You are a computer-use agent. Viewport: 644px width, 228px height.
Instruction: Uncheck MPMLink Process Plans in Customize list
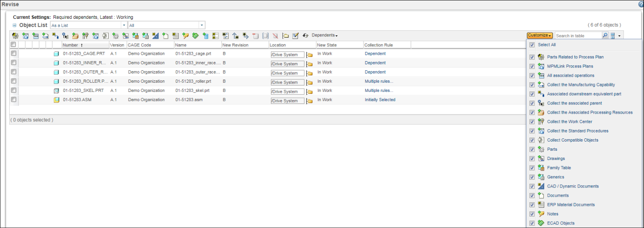532,66
